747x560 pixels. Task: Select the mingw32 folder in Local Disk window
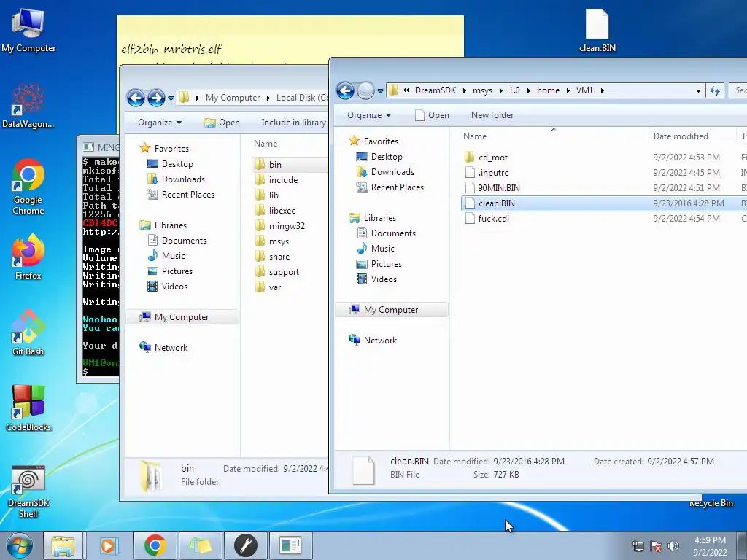coord(286,226)
